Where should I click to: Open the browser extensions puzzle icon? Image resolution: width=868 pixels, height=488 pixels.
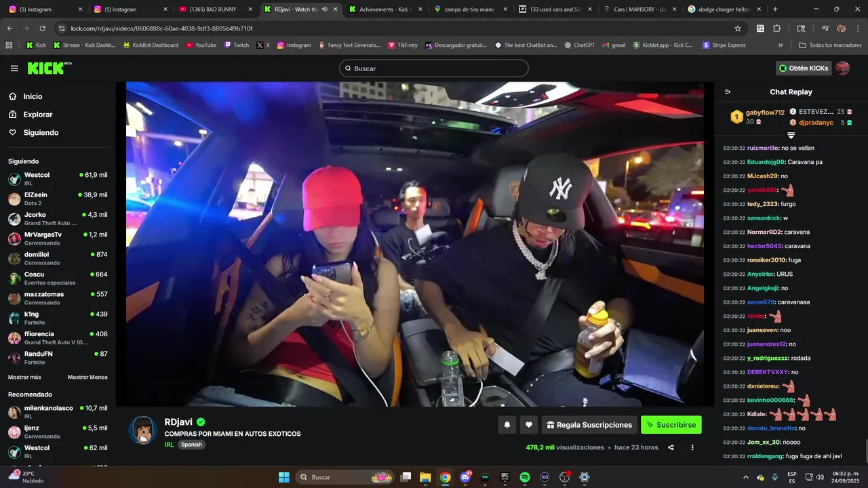point(777,28)
